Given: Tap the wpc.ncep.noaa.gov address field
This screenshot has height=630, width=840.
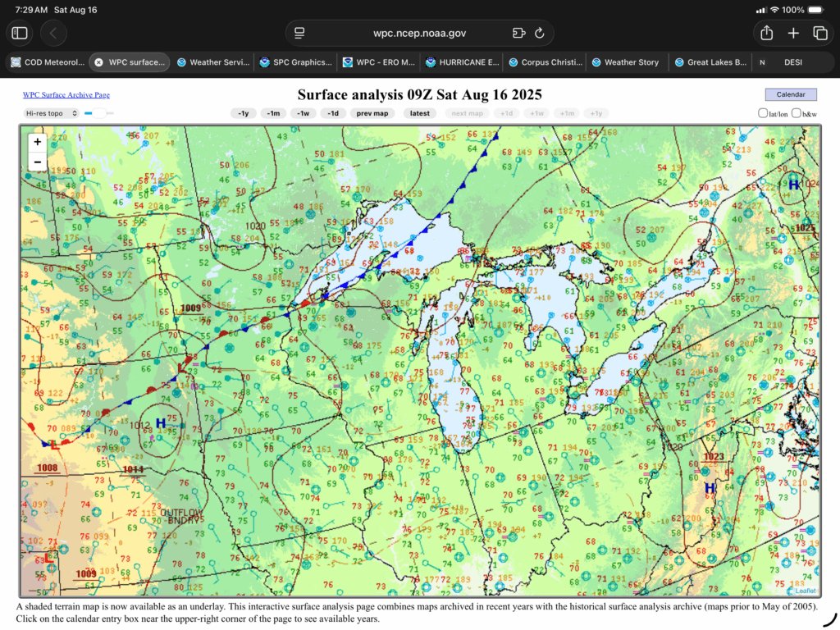Looking at the screenshot, I should coord(419,33).
